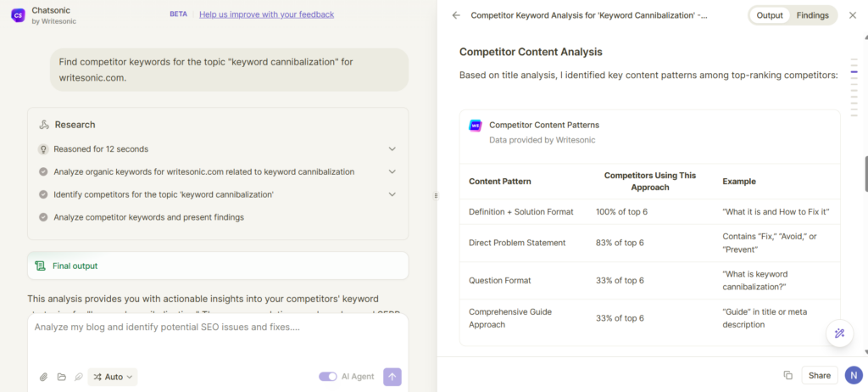The height and width of the screenshot is (392, 868).
Task: Go back with the left arrow icon
Action: pos(456,15)
